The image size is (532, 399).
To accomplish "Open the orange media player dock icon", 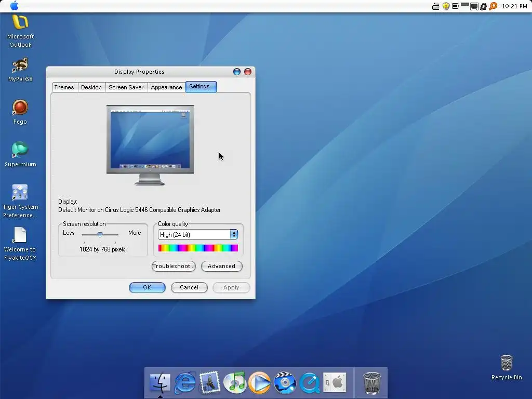I will point(260,383).
